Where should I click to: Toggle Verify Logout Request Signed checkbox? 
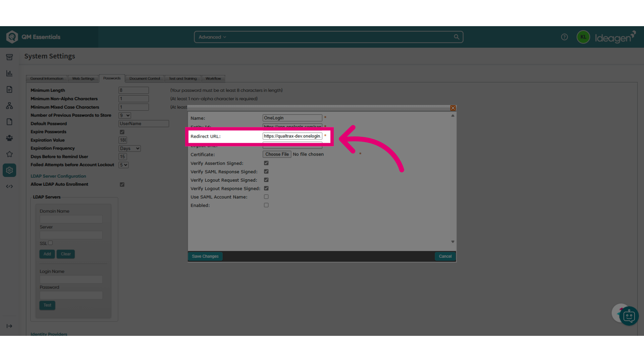click(x=266, y=180)
